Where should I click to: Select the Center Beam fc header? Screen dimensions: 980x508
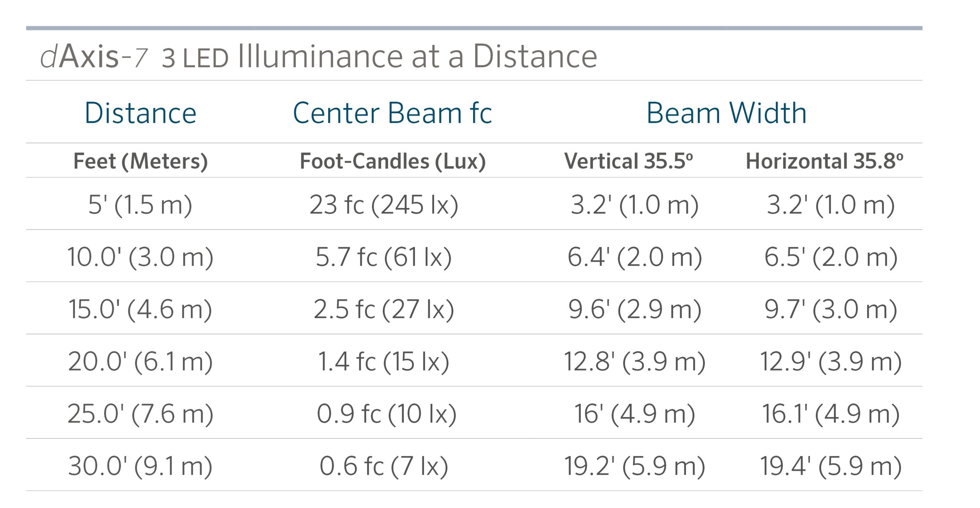(x=392, y=113)
